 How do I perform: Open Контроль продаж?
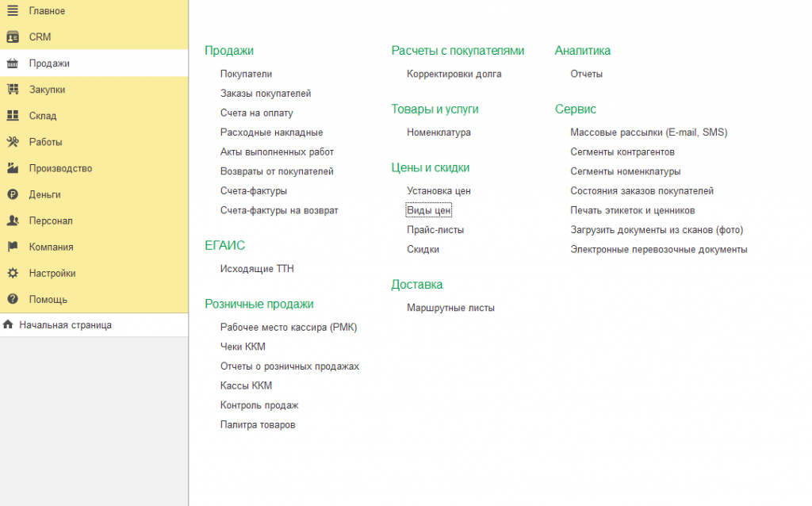259,405
